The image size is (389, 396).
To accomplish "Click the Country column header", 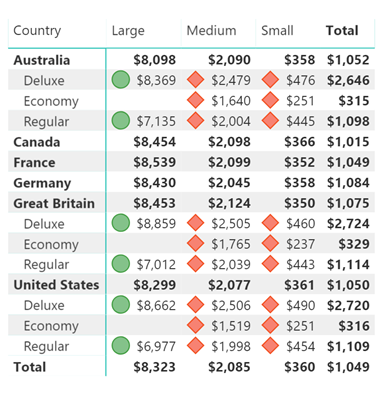I will (x=37, y=31).
